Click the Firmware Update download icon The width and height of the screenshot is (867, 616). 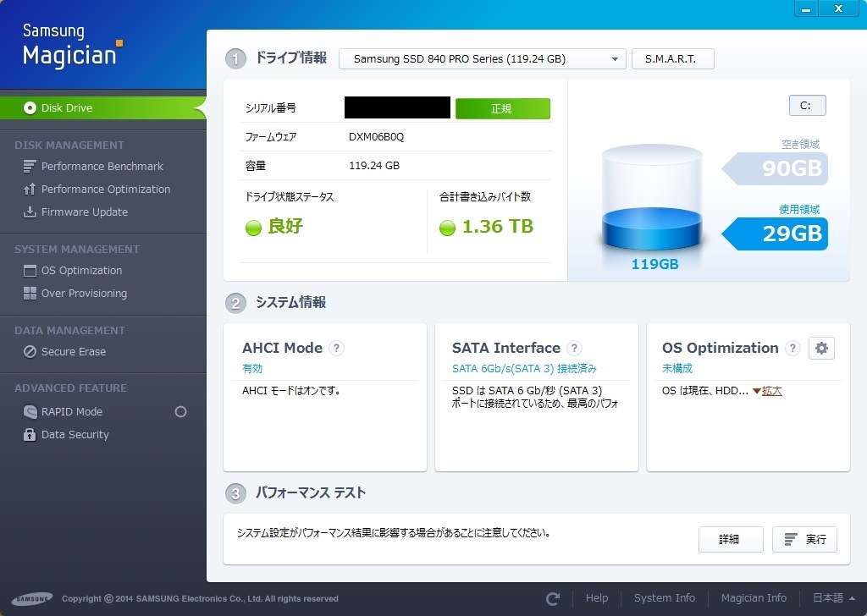click(x=30, y=212)
